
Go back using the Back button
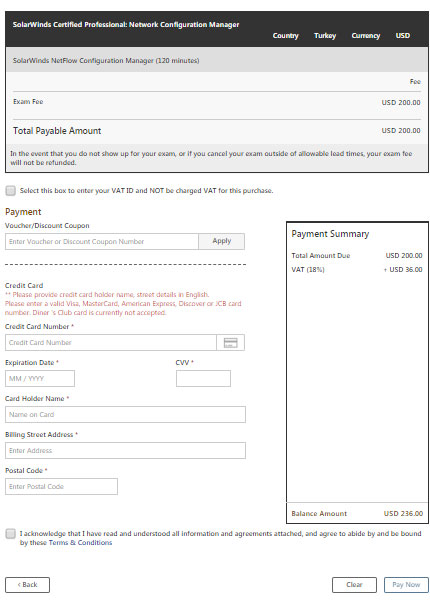coord(27,585)
